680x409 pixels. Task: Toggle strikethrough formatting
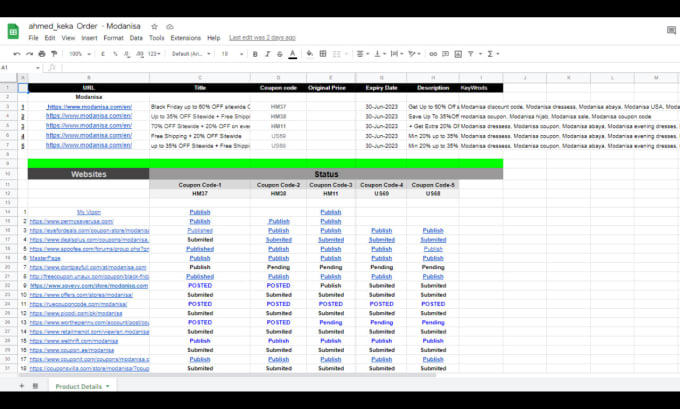280,54
